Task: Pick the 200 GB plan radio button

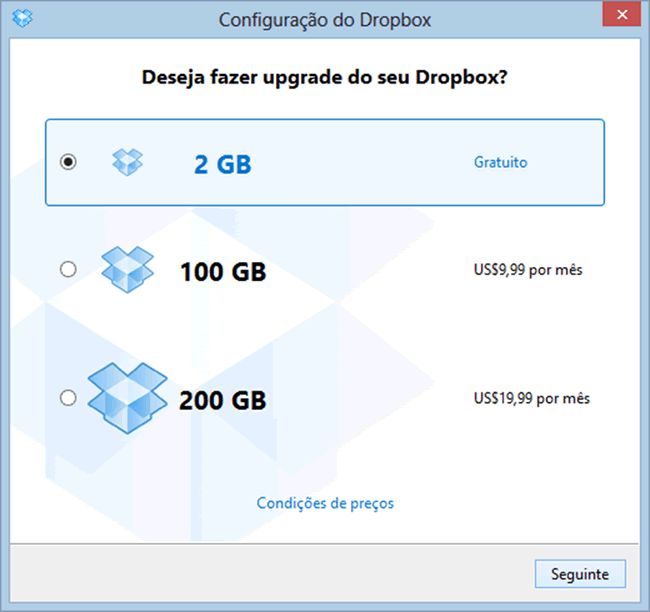Action: [68, 398]
